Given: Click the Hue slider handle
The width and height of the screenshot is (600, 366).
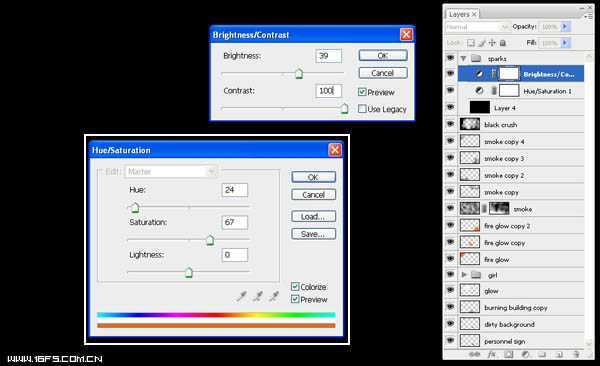Looking at the screenshot, I should (135, 208).
